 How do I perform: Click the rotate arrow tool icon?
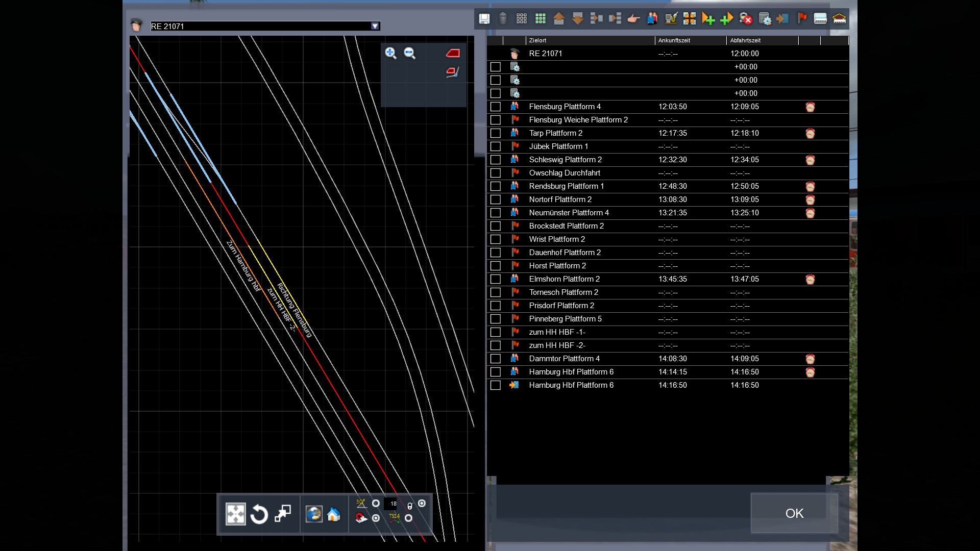click(x=259, y=514)
